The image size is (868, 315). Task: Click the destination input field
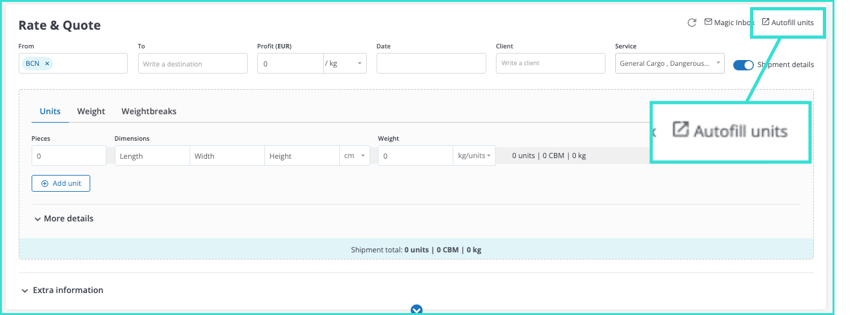(192, 63)
